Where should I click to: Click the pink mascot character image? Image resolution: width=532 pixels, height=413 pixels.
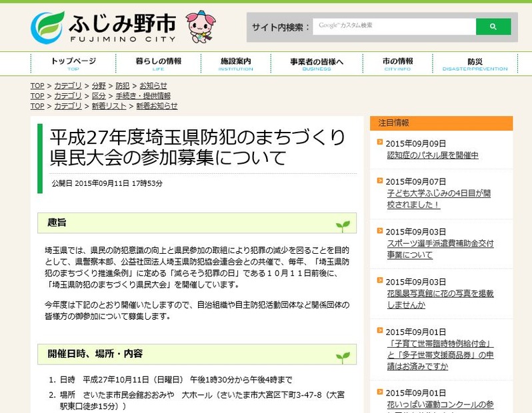tap(199, 26)
